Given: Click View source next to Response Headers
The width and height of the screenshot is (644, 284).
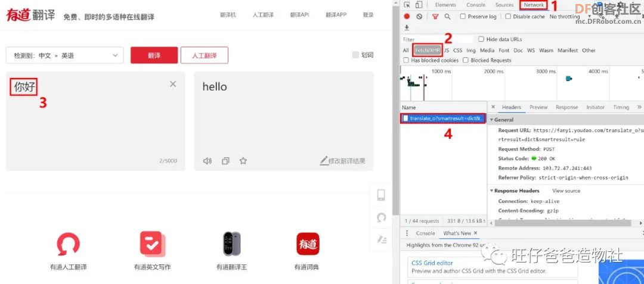Looking at the screenshot, I should pyautogui.click(x=566, y=191).
